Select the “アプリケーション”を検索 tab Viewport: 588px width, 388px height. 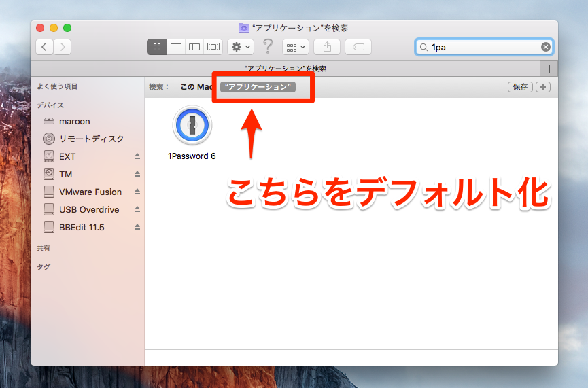coord(285,69)
